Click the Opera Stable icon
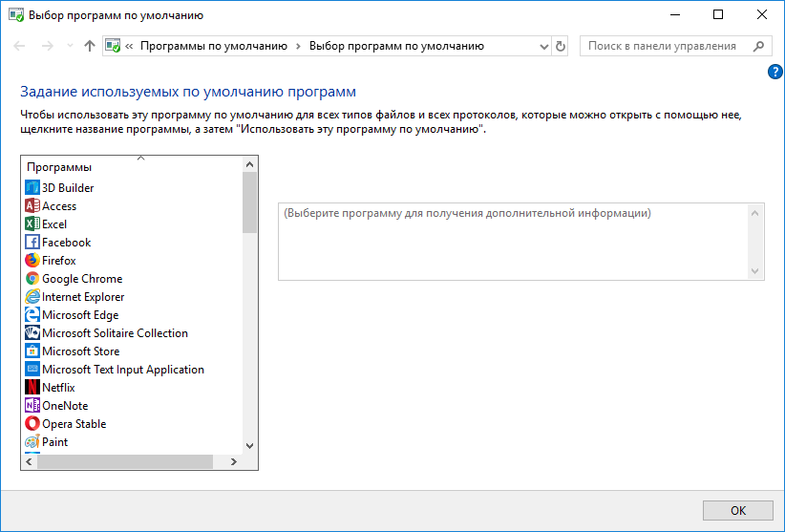785x532 pixels. 32,423
